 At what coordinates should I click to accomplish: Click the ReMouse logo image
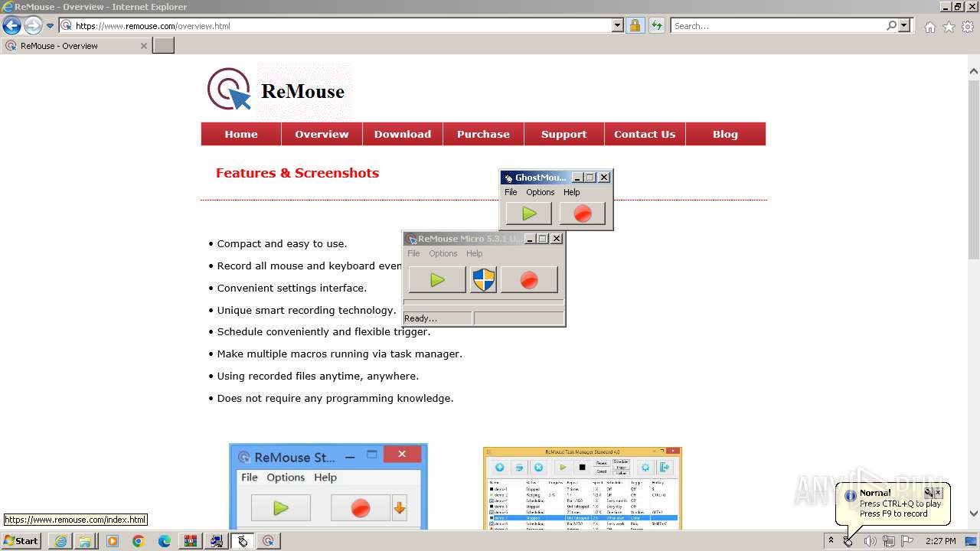pos(278,90)
